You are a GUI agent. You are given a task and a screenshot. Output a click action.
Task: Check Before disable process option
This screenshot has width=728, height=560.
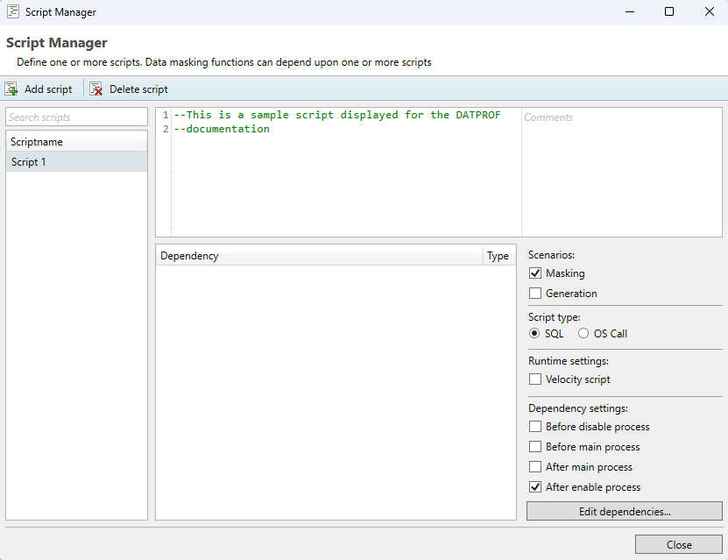pyautogui.click(x=535, y=427)
